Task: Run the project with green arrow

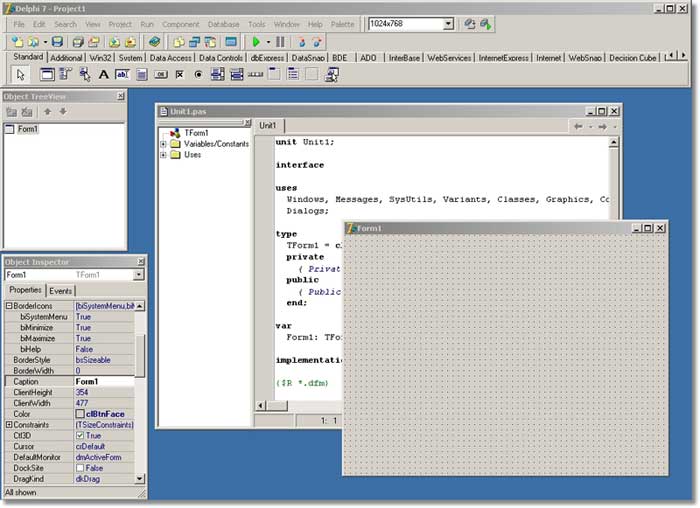Action: 256,42
